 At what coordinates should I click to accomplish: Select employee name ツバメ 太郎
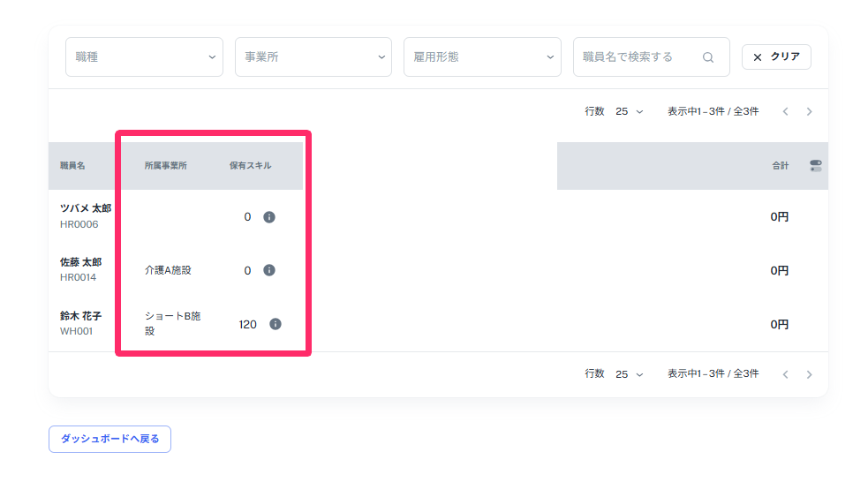pos(86,208)
